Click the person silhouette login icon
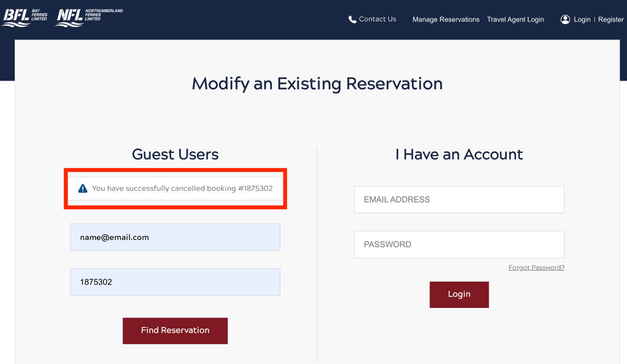The width and height of the screenshot is (627, 364). (565, 19)
